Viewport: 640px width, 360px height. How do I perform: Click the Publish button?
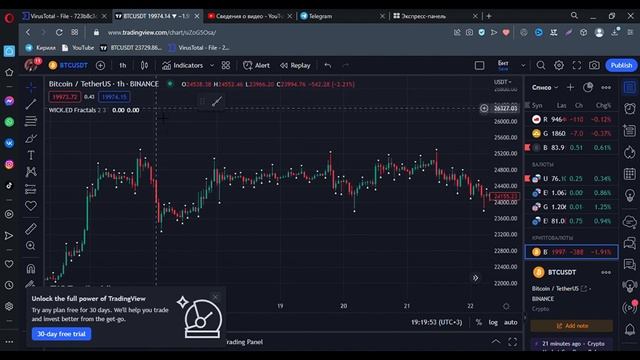[x=621, y=65]
